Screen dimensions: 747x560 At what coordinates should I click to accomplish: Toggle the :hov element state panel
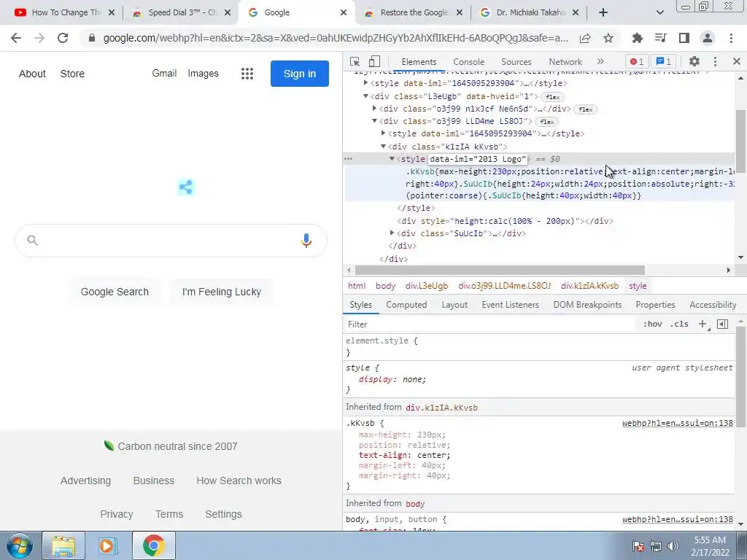click(652, 324)
